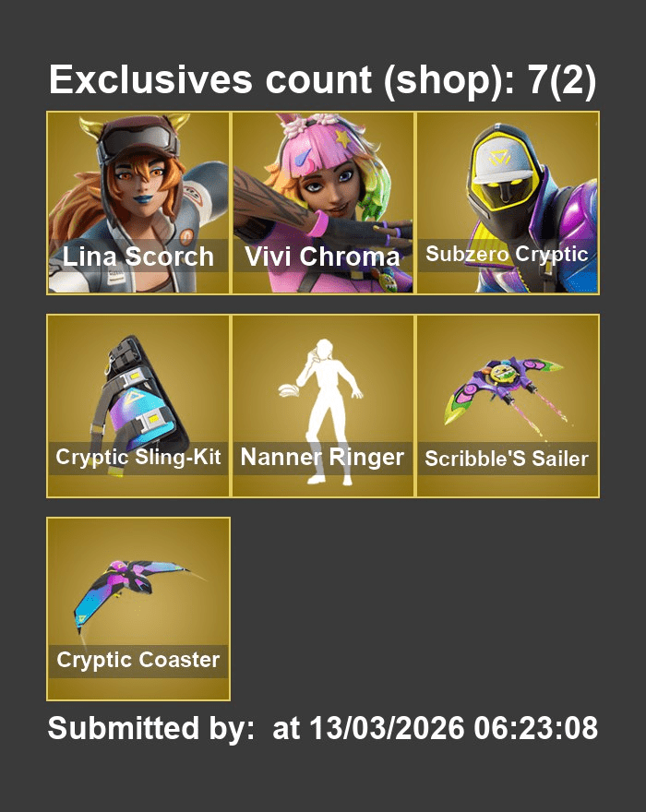Click the Cryptic Coaster caption text

[x=138, y=661]
